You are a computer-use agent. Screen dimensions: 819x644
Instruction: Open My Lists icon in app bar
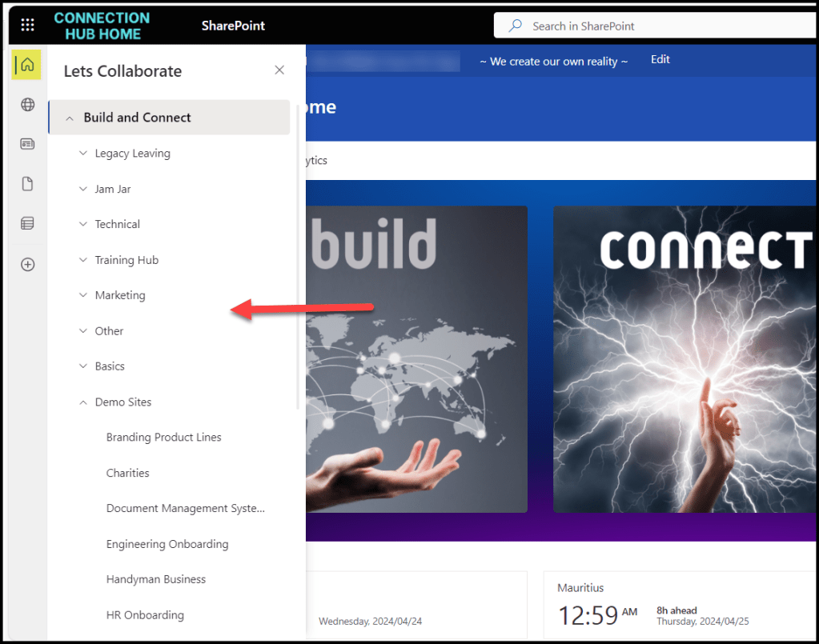point(27,224)
